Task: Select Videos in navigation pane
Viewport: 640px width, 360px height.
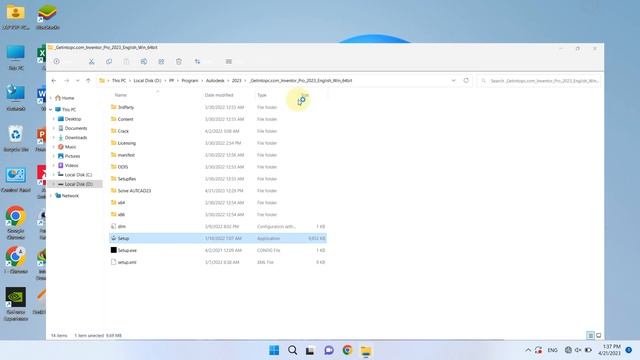Action: pos(68,166)
